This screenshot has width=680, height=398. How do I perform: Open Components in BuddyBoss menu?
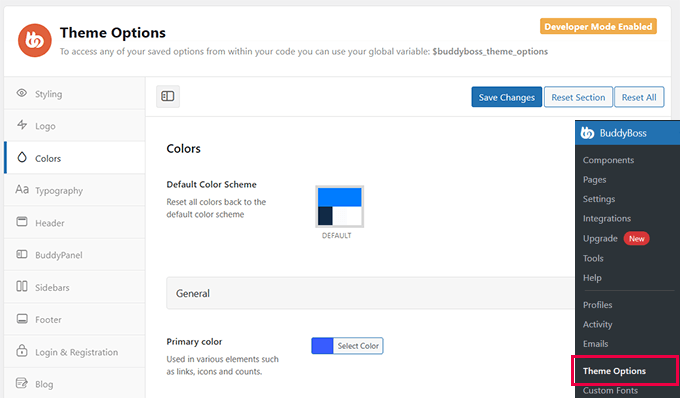[608, 160]
